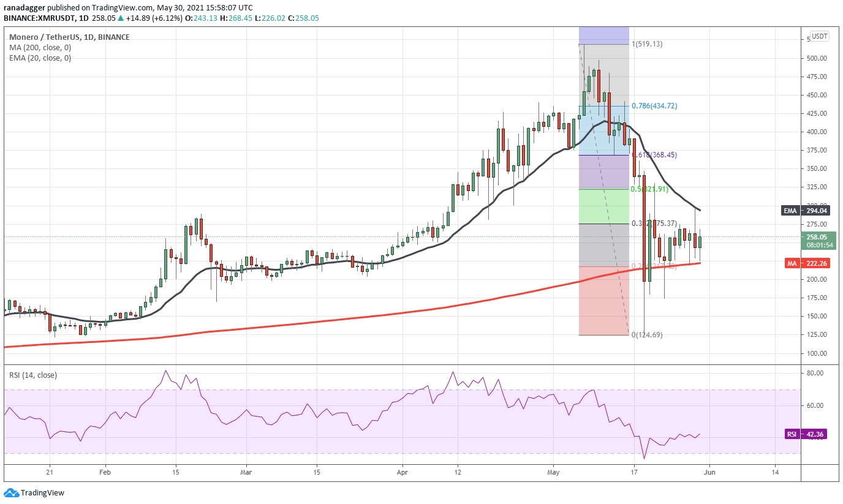Click the TradingView logo icon
The image size is (843, 504).
pyautogui.click(x=10, y=493)
